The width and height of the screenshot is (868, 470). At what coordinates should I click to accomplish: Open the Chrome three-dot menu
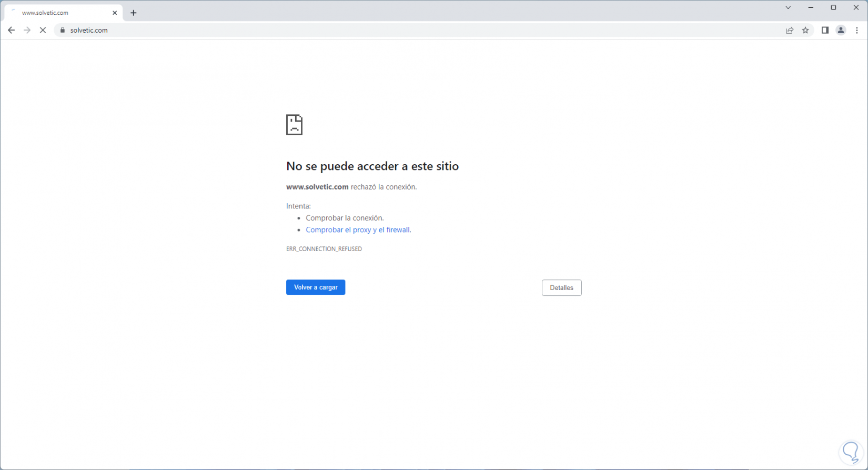coord(857,31)
